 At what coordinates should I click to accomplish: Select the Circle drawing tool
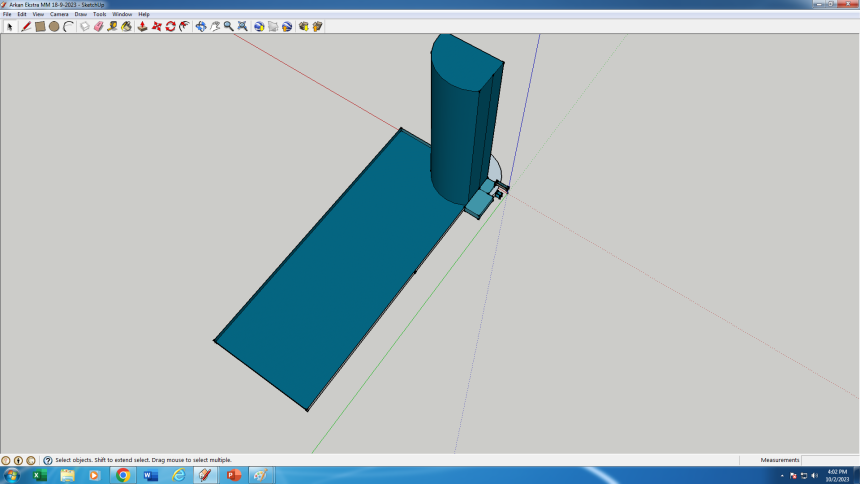(54, 26)
